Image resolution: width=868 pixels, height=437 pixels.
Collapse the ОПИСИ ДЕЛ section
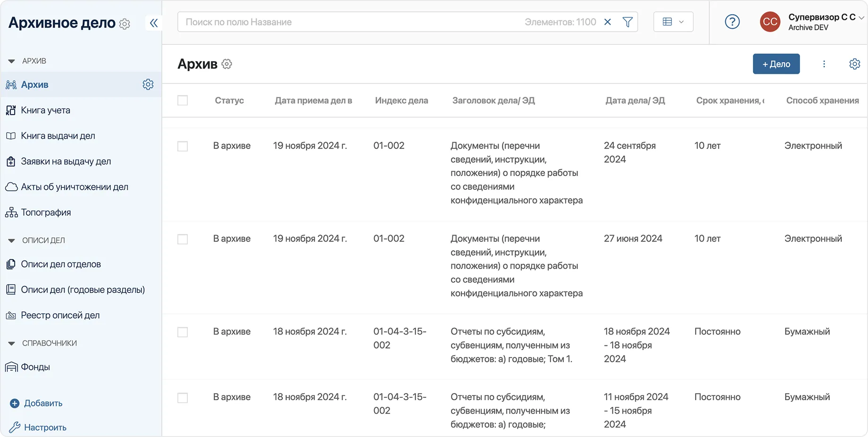[x=12, y=241]
